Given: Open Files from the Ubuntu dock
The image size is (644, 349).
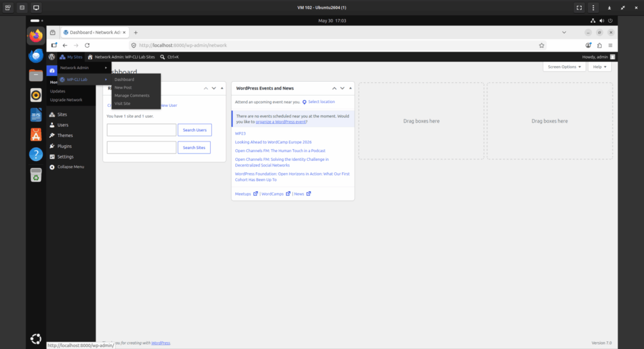Looking at the screenshot, I should tap(36, 75).
